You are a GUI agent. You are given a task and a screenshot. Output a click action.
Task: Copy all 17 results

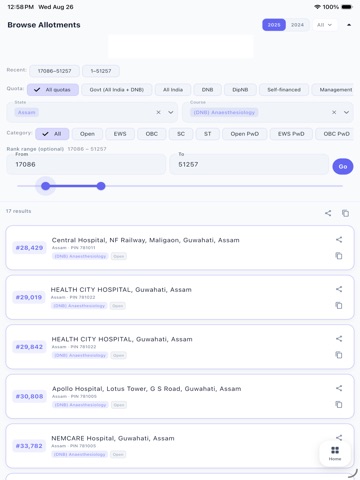pyautogui.click(x=345, y=213)
